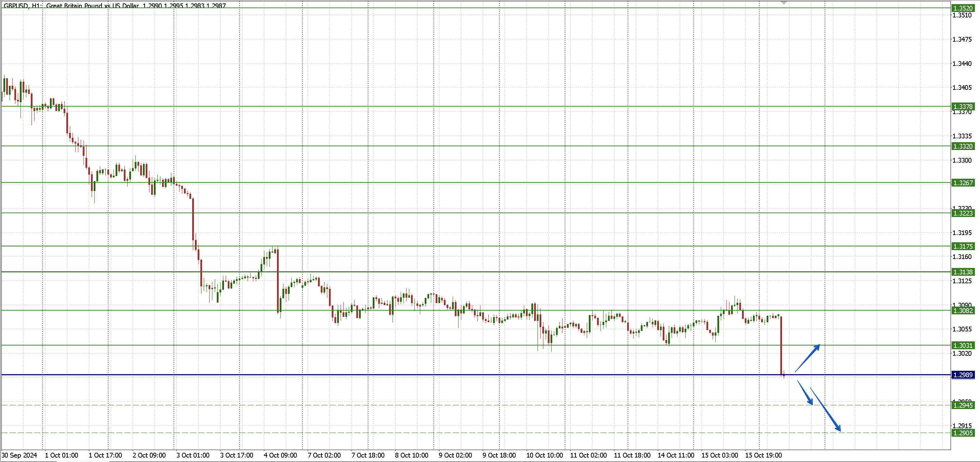
Task: Click the 14 Oct 11:00 time label
Action: (676, 455)
